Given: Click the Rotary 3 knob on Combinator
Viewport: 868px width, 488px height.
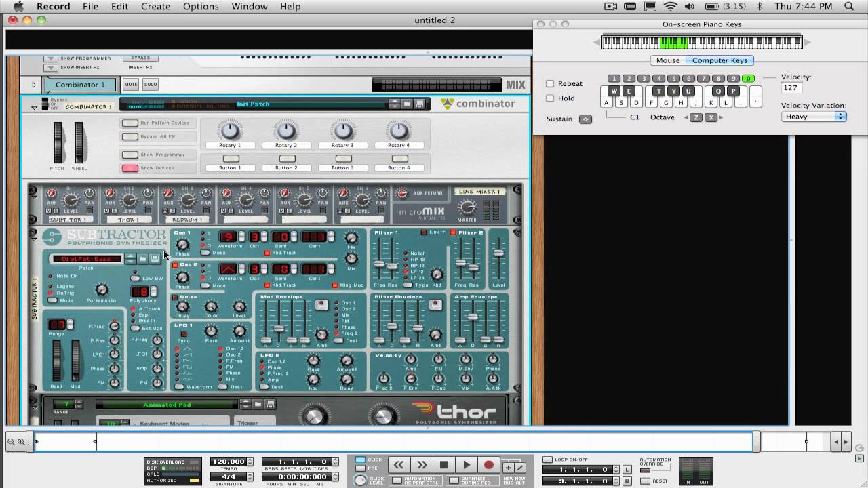Looking at the screenshot, I should pyautogui.click(x=342, y=130).
